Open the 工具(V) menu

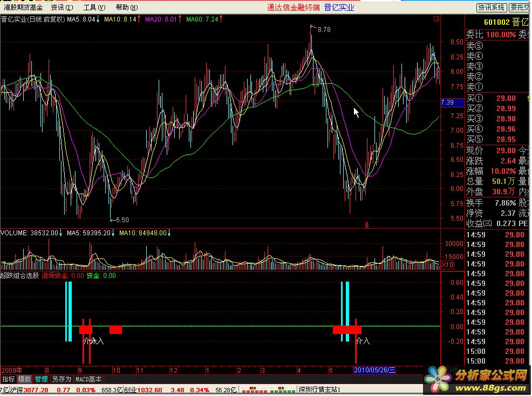pyautogui.click(x=94, y=7)
